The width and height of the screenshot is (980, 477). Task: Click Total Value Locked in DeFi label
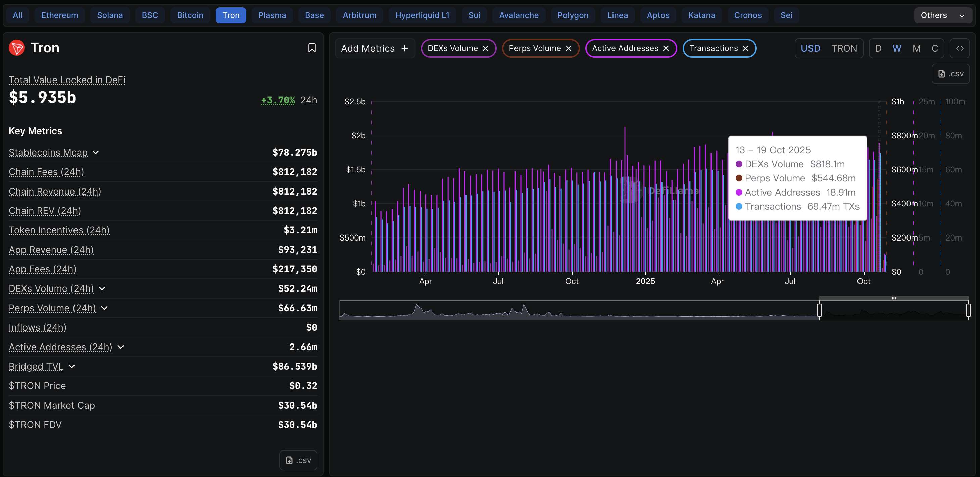[67, 80]
